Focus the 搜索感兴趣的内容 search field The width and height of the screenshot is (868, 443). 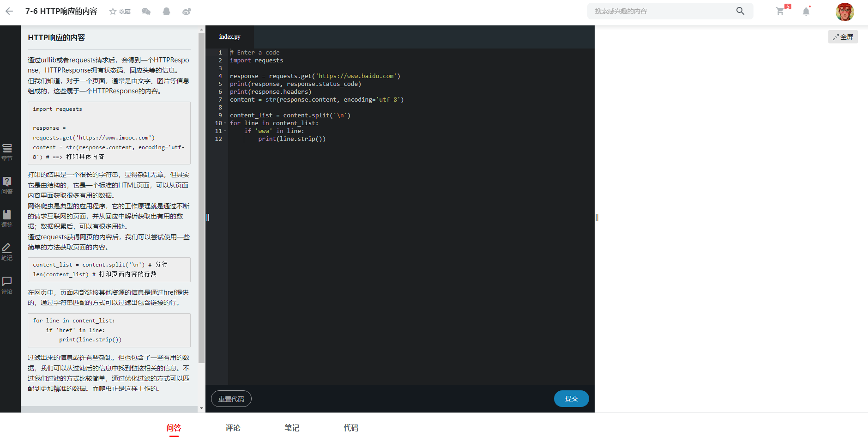(663, 11)
